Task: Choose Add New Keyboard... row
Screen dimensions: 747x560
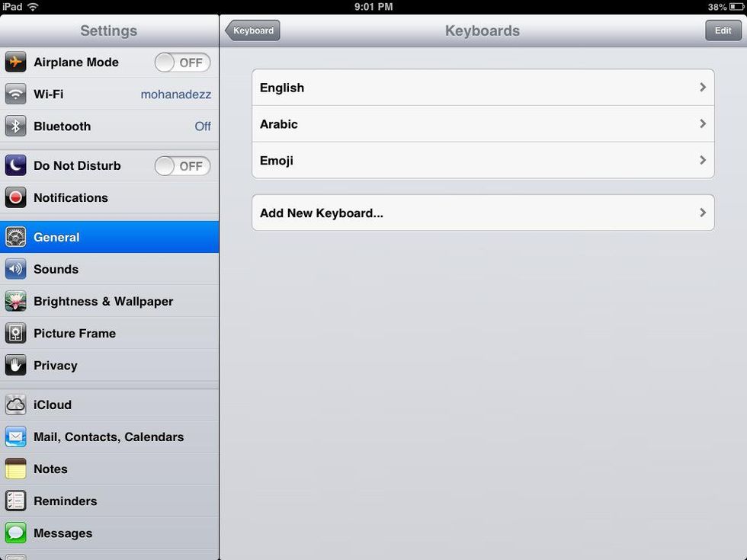Action: click(483, 213)
